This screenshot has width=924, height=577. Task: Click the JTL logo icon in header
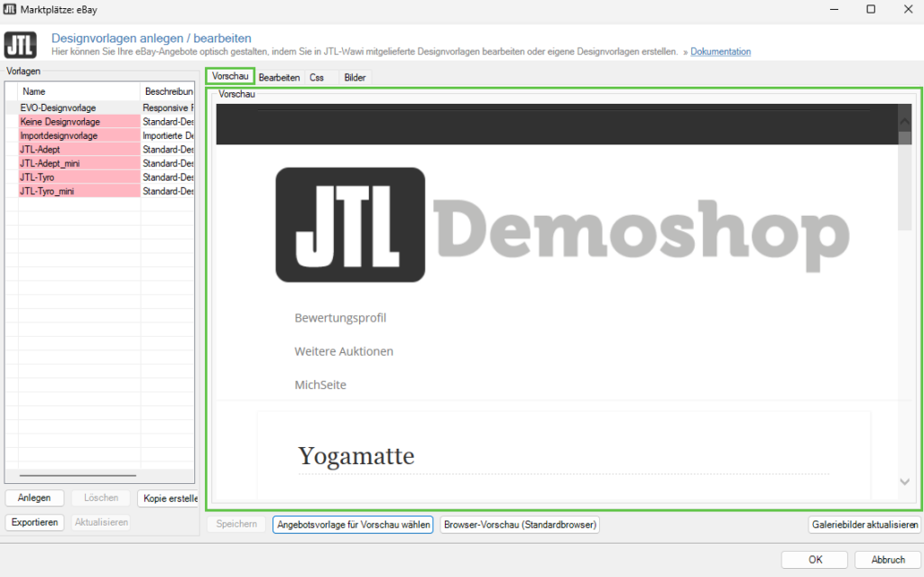pos(20,45)
